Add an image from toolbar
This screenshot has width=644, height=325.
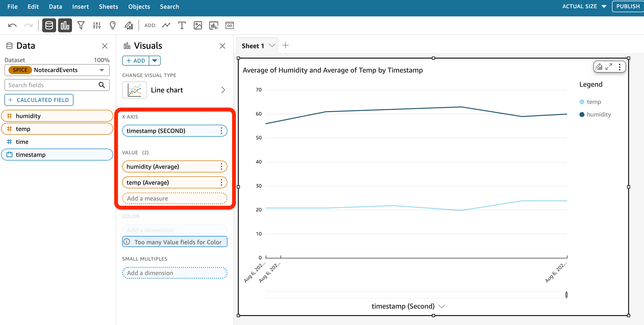[198, 25]
